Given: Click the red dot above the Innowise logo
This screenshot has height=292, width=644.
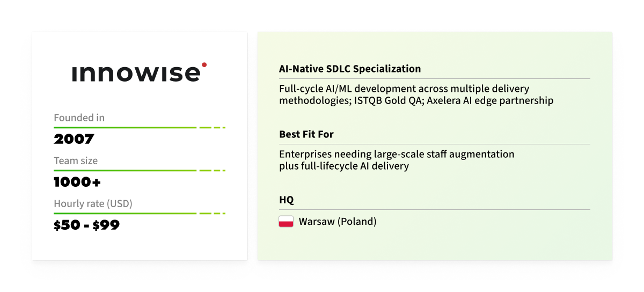Looking at the screenshot, I should click(204, 65).
